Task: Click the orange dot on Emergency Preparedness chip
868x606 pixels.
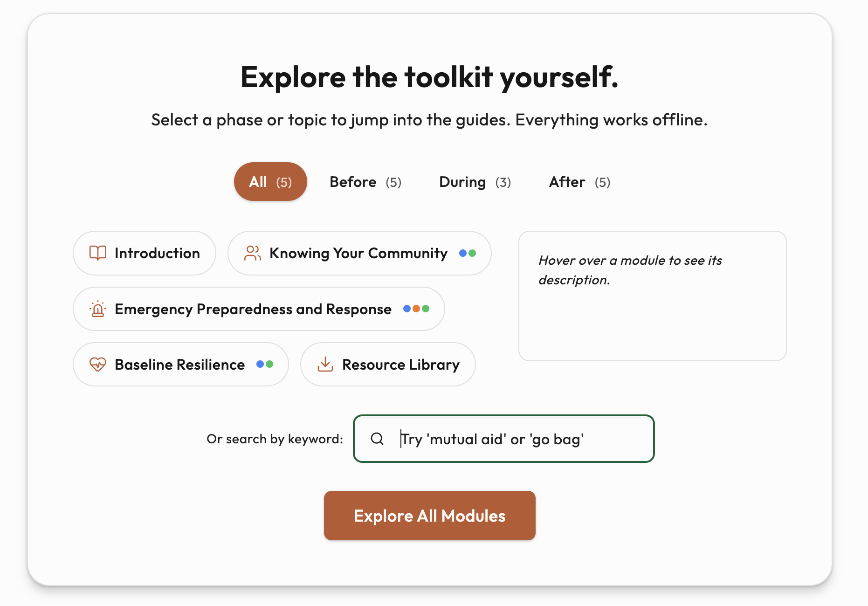Action: pyautogui.click(x=416, y=309)
